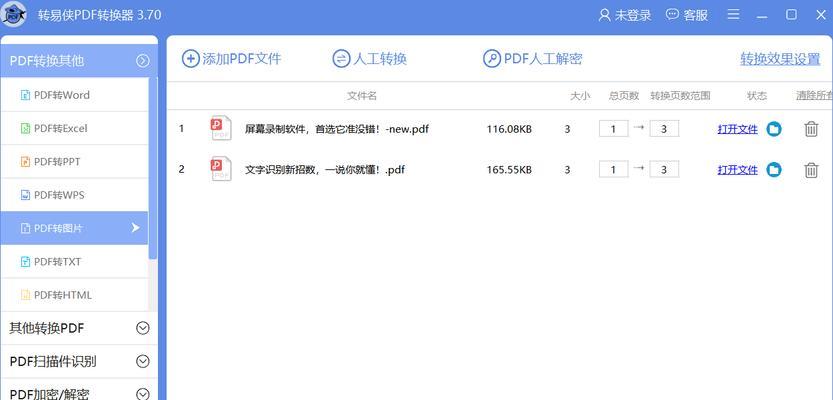Screen dimensions: 833x400
Task: Click 清除所有 header link
Action: [814, 96]
